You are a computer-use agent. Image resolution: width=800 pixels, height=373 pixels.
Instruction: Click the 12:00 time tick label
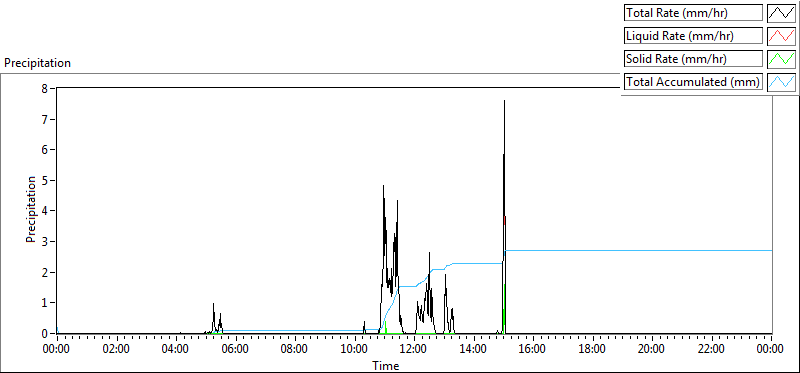(x=414, y=349)
